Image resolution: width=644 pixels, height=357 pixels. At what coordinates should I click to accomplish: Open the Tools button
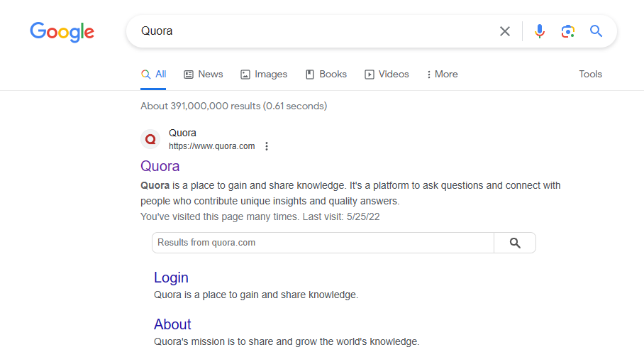click(x=590, y=75)
